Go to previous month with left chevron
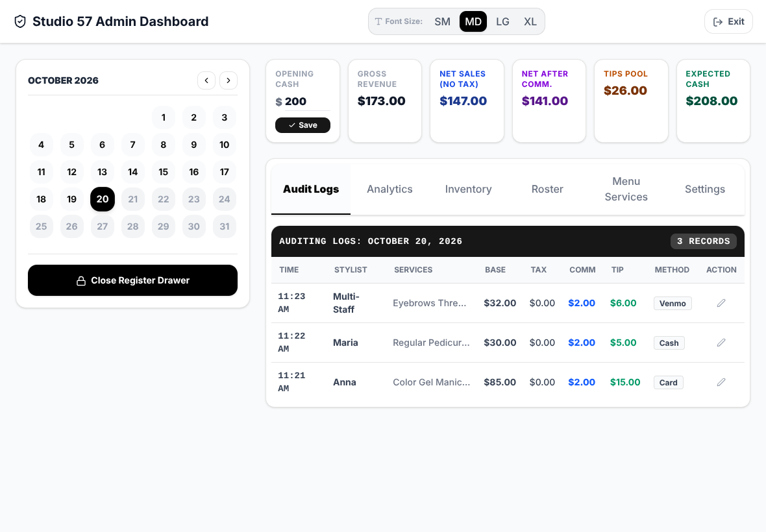 (x=206, y=80)
